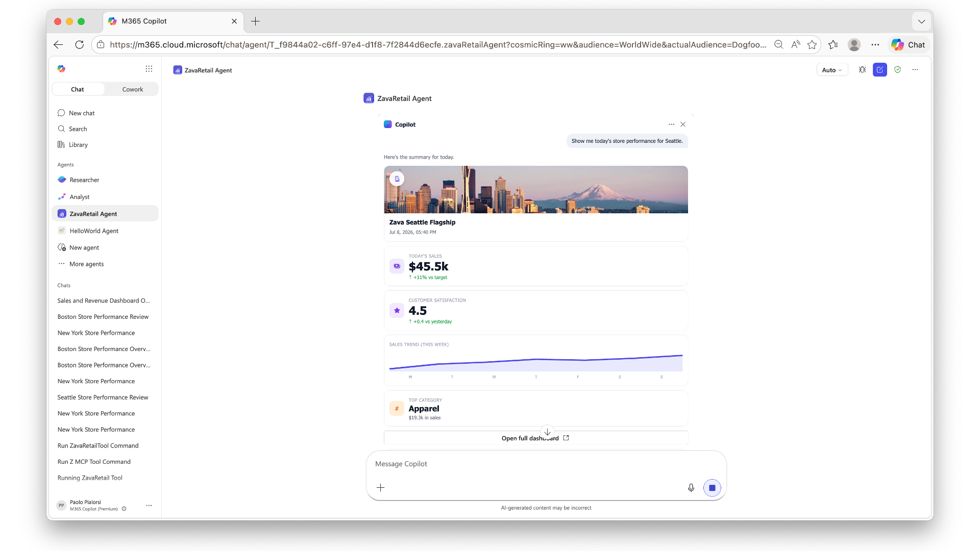980x551 pixels.
Task: Click the Today's Sales icon
Action: (x=397, y=266)
